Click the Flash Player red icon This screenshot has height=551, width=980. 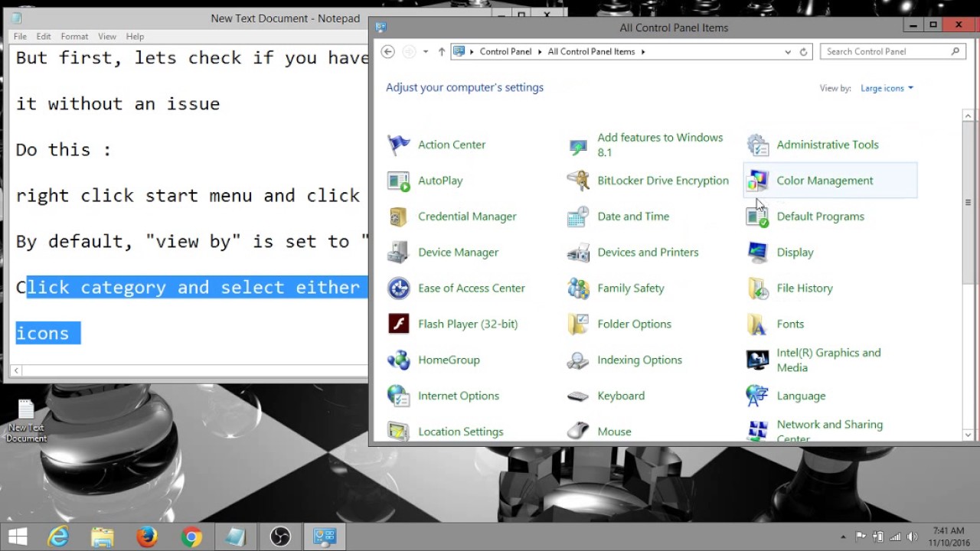[399, 324]
